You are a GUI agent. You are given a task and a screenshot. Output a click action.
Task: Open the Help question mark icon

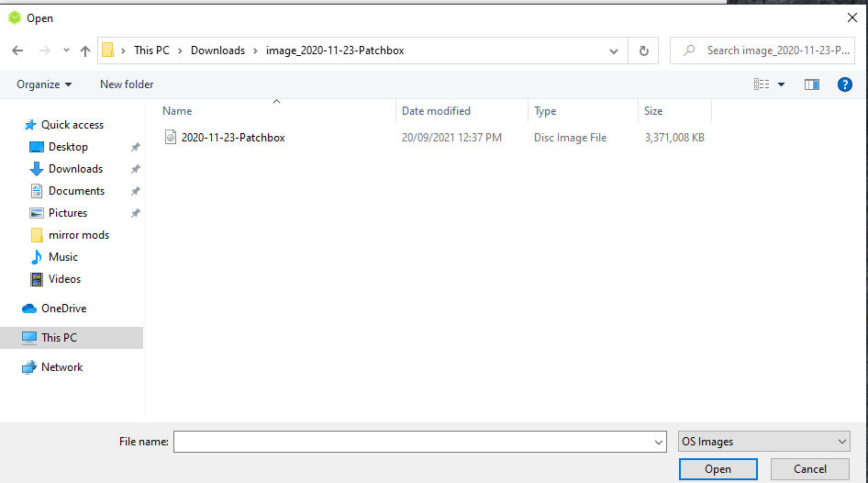pyautogui.click(x=845, y=84)
